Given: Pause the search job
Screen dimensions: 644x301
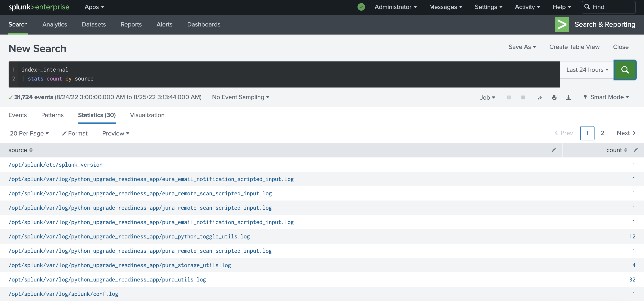Looking at the screenshot, I should [x=509, y=97].
